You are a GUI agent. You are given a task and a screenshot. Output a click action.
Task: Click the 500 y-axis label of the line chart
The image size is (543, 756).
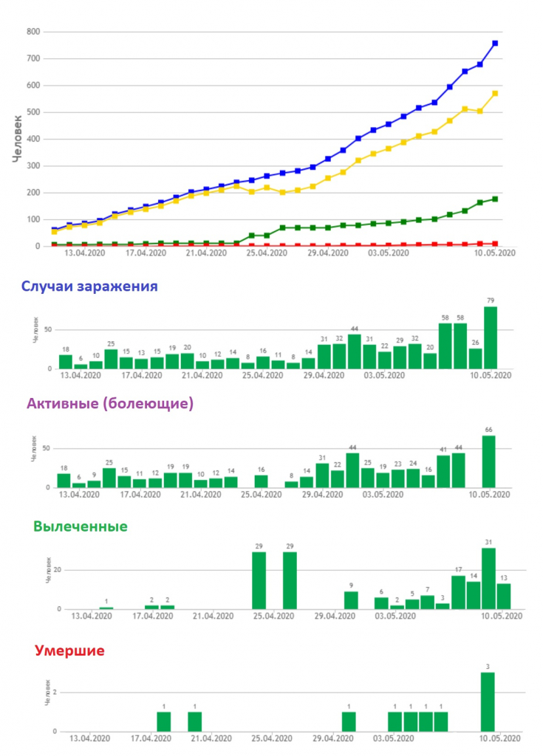pos(33,112)
